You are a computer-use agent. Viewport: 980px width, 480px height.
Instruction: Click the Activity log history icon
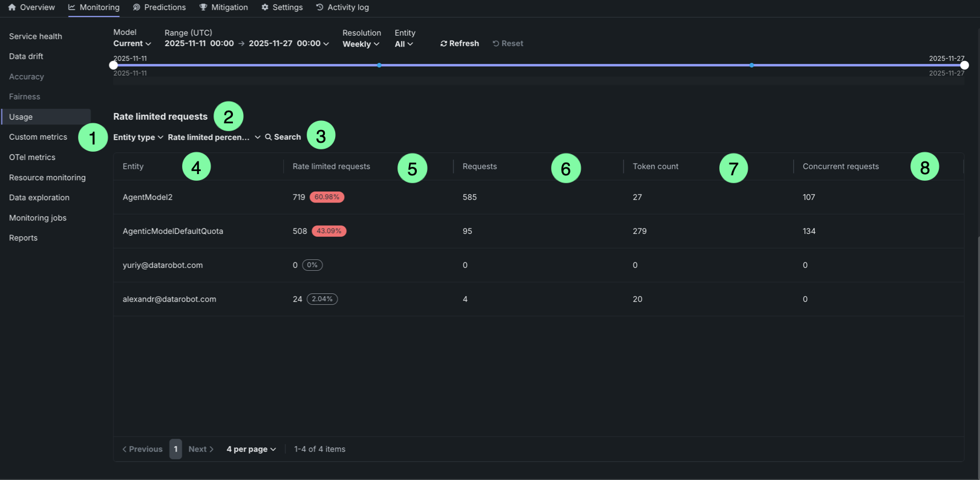coord(320,7)
